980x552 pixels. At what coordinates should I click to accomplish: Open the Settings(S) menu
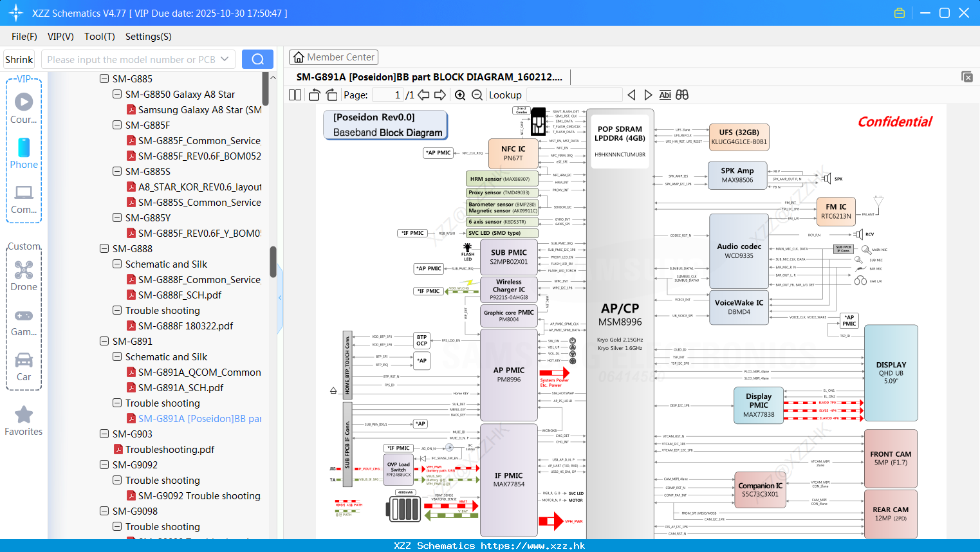click(149, 37)
